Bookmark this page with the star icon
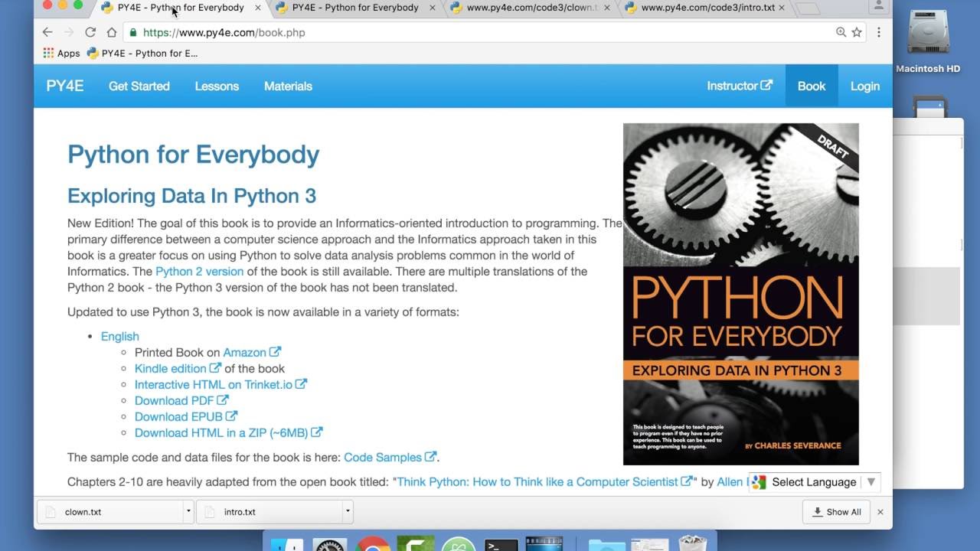Screen dimensions: 980x551 (857, 32)
